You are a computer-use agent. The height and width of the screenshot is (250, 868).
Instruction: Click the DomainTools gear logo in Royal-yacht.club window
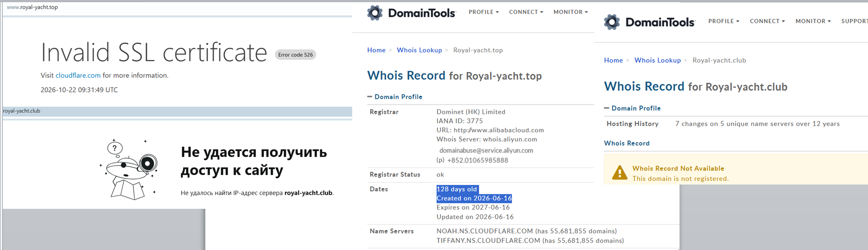point(612,22)
